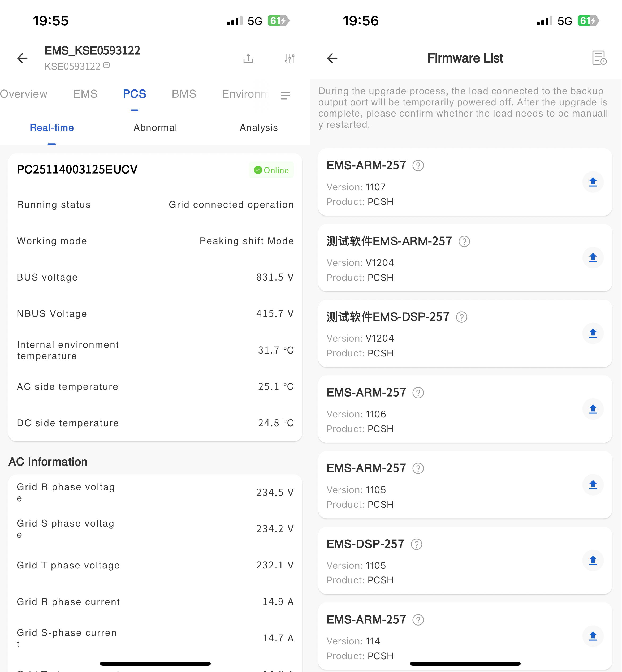Select the Analysis sub-tab
The width and height of the screenshot is (622, 672).
(258, 128)
